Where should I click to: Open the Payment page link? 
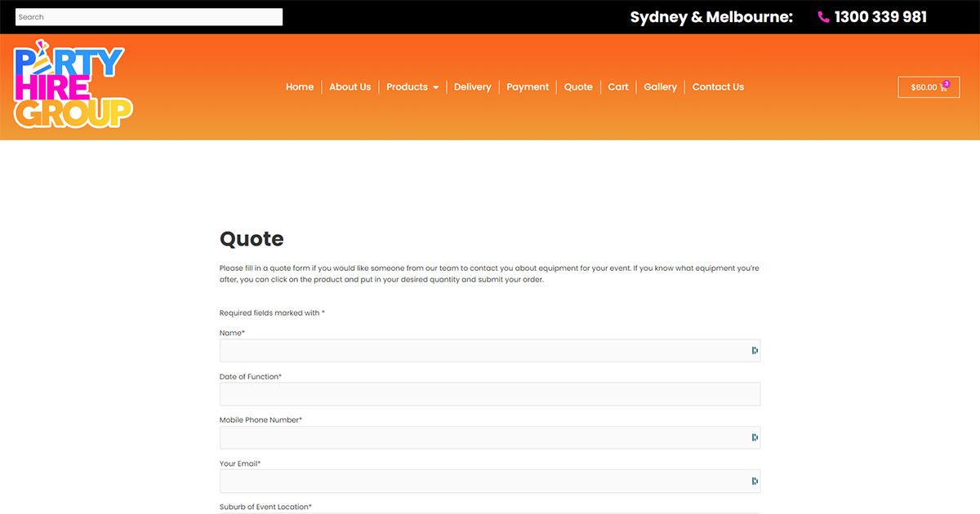528,86
